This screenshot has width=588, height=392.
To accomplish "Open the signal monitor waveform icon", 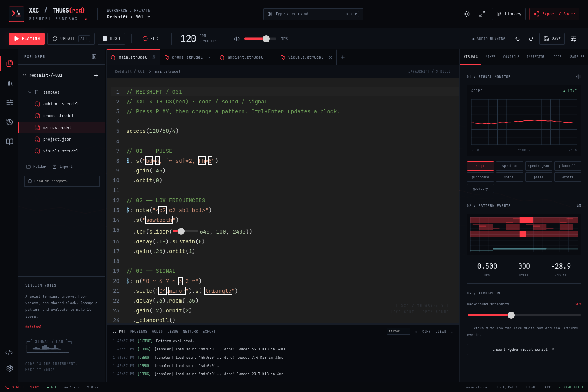I will coord(579,77).
